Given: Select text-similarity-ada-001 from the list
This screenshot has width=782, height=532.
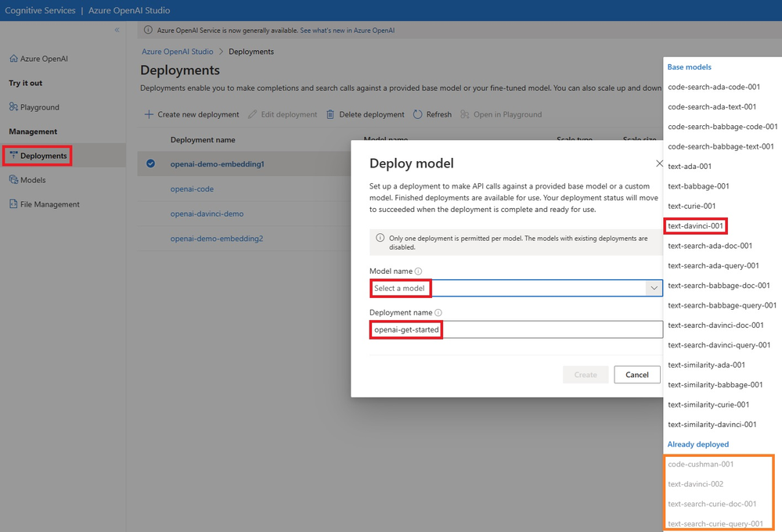Looking at the screenshot, I should tap(706, 365).
